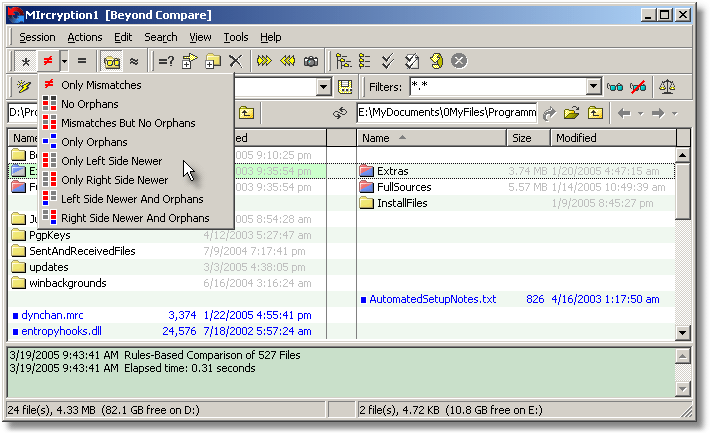Click the expand all folders tree icon
This screenshot has height=436, width=711.
coord(343,61)
